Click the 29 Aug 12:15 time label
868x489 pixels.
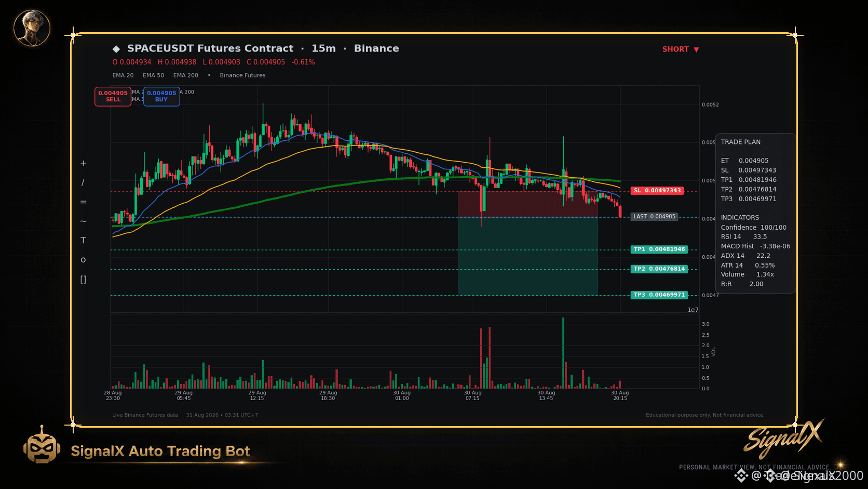[x=257, y=395]
